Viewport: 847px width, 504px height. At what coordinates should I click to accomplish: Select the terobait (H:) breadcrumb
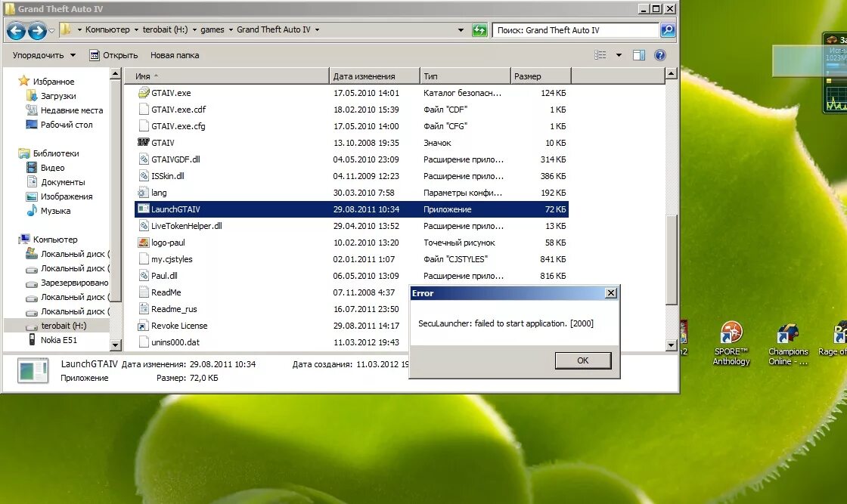(x=166, y=29)
